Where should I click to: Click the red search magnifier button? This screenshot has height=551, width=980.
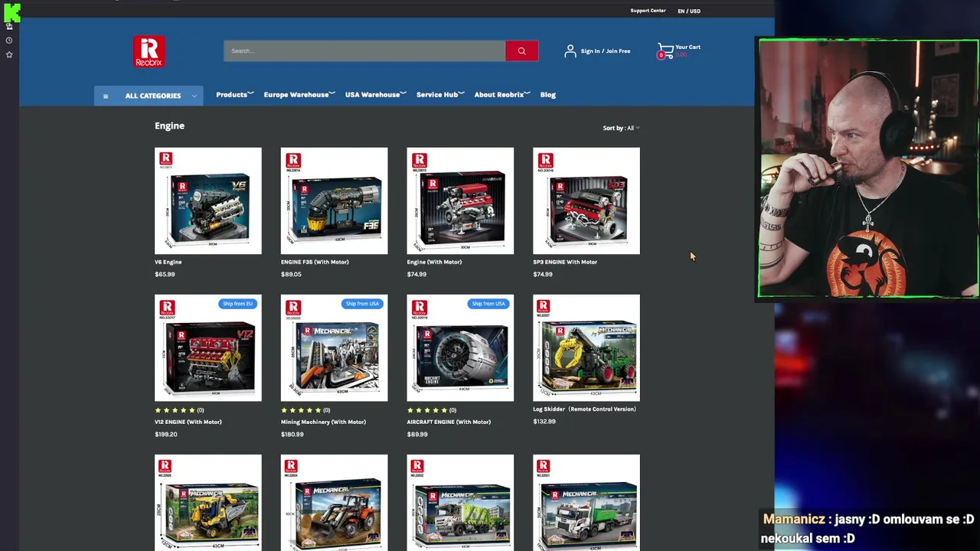521,51
